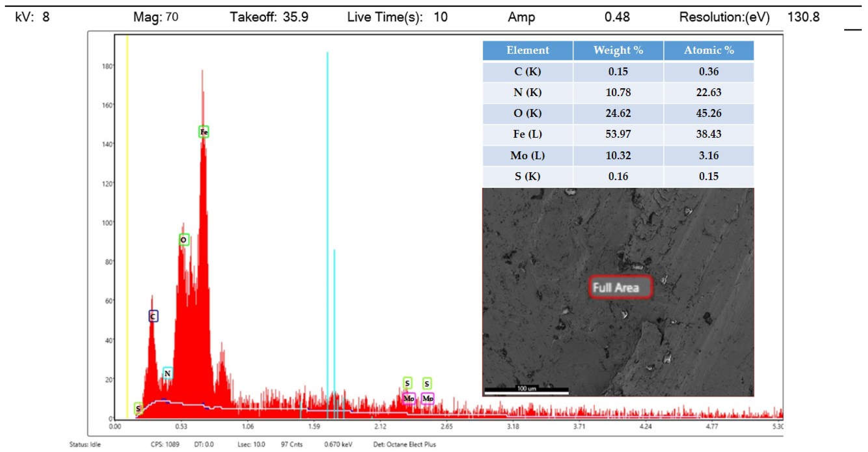This screenshot has width=868, height=452.
Task: Click the Atomic % column header
Action: tap(709, 50)
